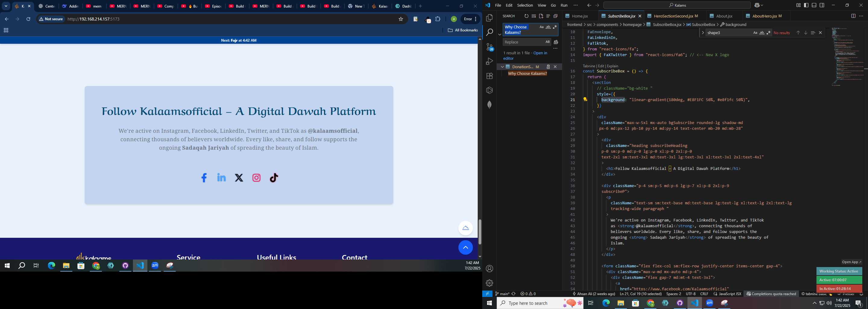
Task: Toggle Match Whole Word in the shape3 find widget
Action: point(762,33)
